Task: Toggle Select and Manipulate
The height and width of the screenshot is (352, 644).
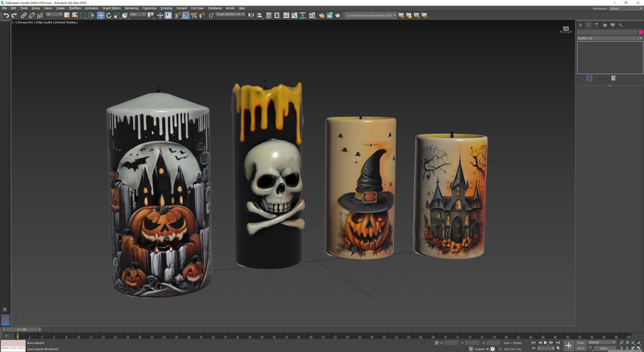Action: [x=160, y=15]
